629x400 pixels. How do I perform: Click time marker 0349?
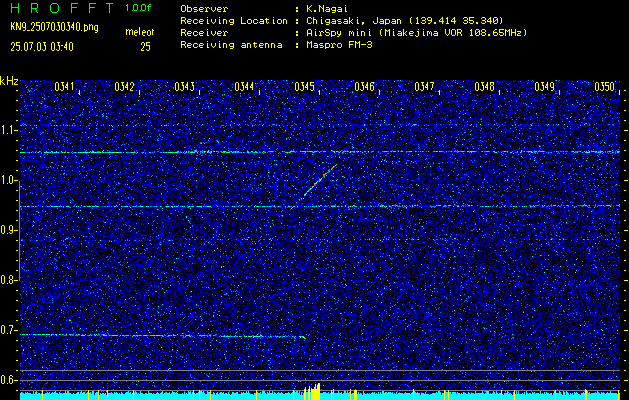click(544, 86)
